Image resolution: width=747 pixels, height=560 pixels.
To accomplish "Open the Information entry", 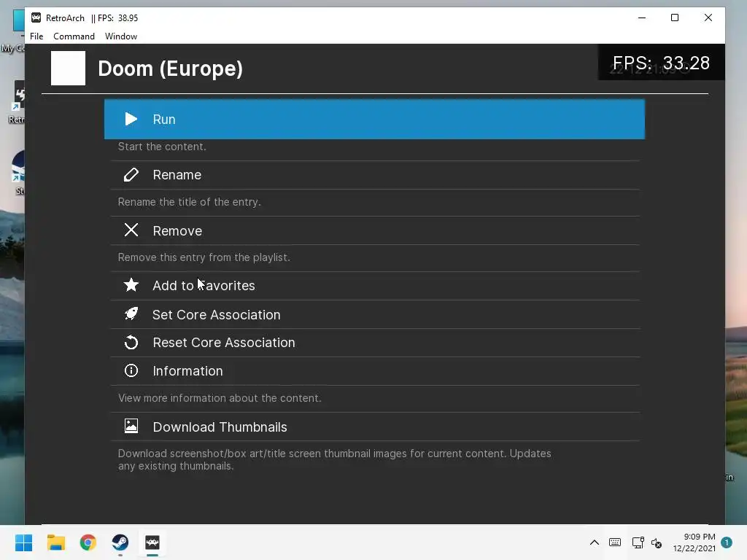I will click(374, 371).
